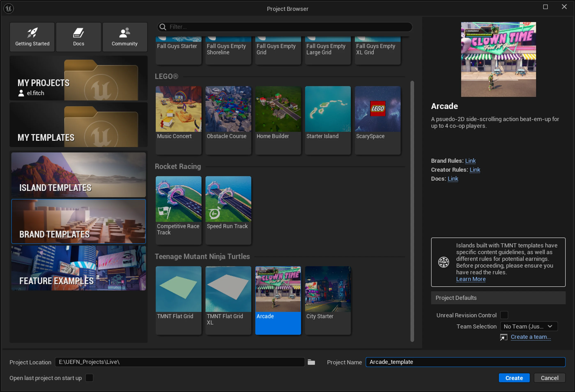This screenshot has width=575, height=392.
Task: Click the Project Defaults section header
Action: (x=498, y=298)
